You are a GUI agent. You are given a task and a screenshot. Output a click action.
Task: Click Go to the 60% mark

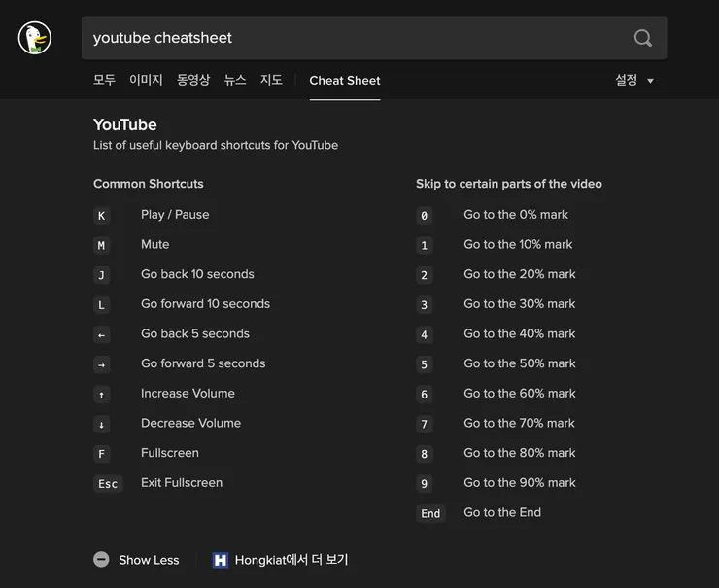[x=520, y=393]
